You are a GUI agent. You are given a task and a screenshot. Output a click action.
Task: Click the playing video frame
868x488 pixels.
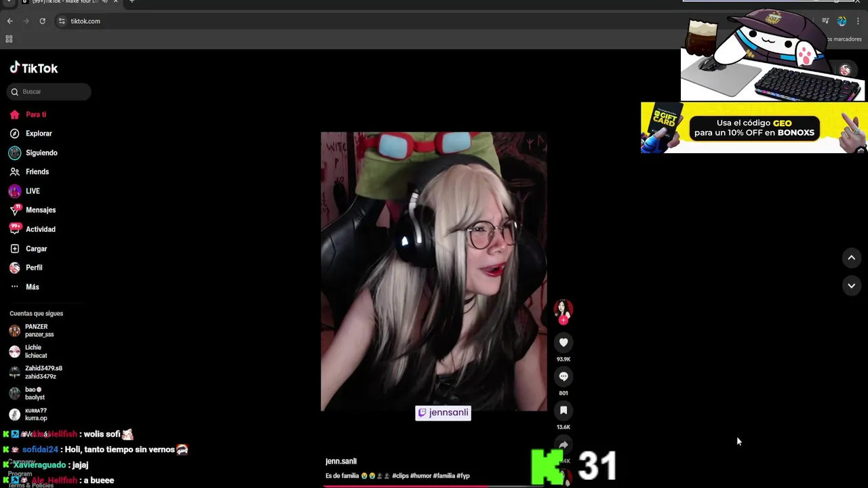pos(434,271)
